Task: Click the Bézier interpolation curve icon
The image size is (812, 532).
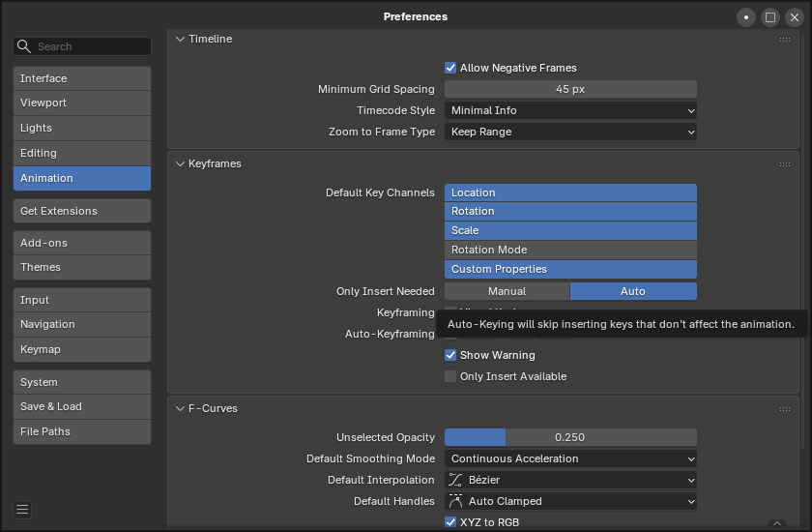Action: [456, 480]
